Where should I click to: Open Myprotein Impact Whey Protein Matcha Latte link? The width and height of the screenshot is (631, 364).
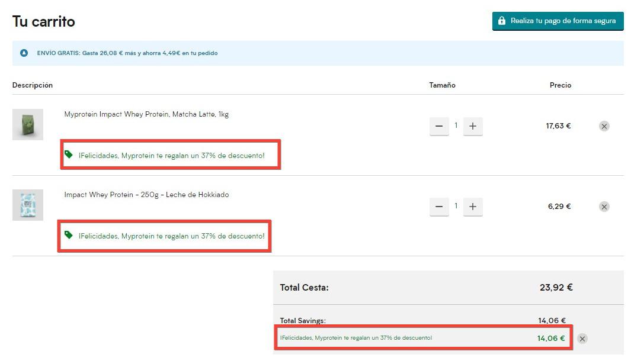(146, 114)
